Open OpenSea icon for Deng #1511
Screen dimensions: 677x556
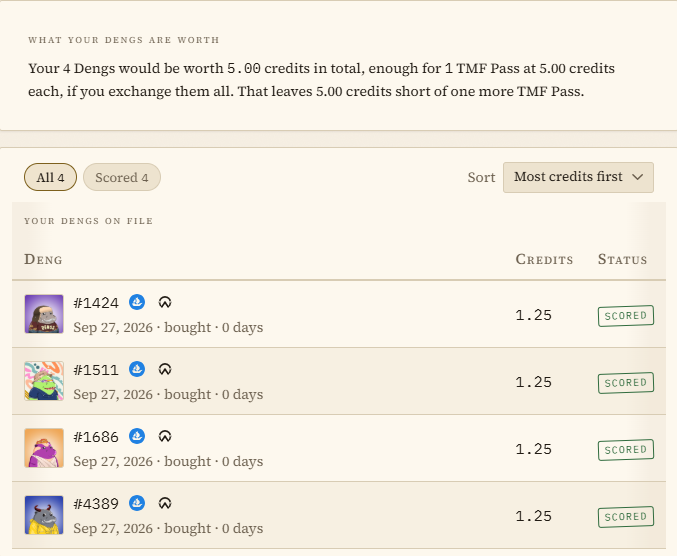pyautogui.click(x=137, y=369)
